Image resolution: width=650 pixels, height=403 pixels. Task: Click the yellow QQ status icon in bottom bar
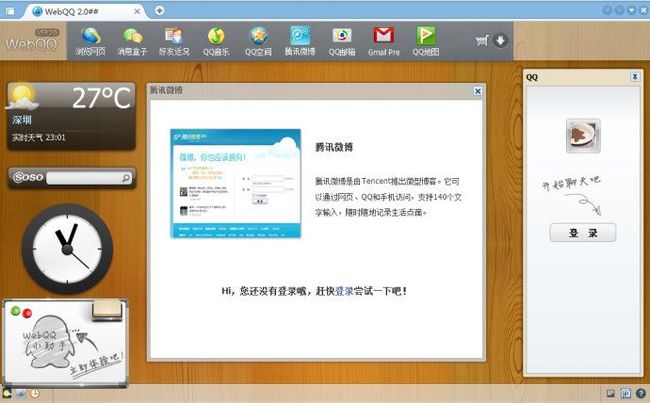pos(7,393)
